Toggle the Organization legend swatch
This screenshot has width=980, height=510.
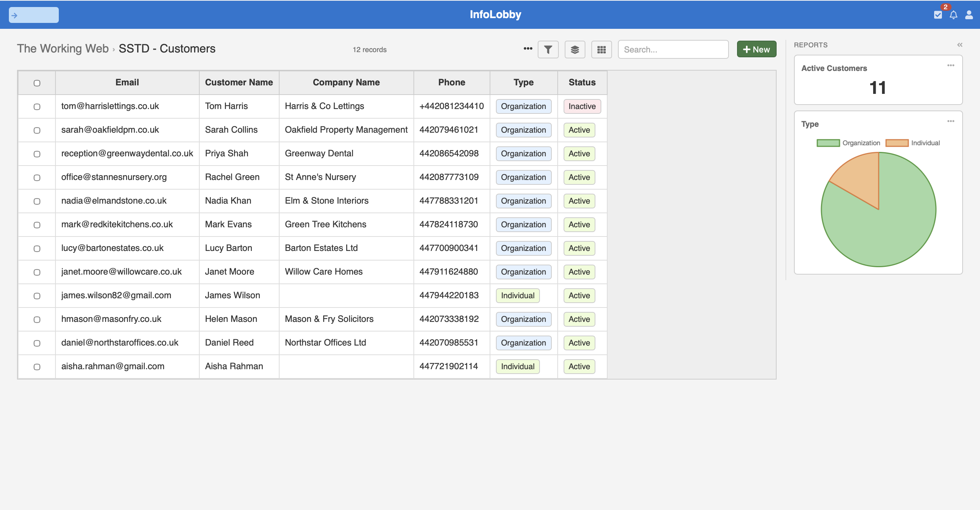828,143
